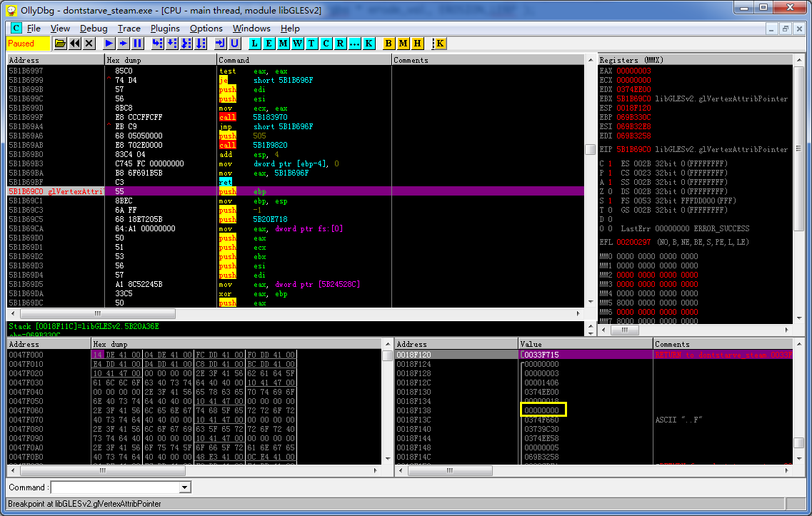Image resolution: width=812 pixels, height=516 pixels.
Task: Open the Log window with L button
Action: pos(254,44)
